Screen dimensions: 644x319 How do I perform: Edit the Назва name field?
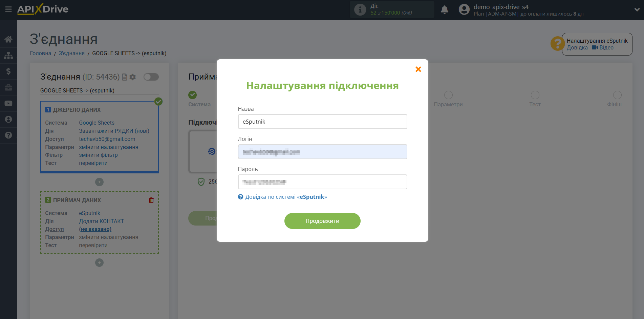[322, 122]
